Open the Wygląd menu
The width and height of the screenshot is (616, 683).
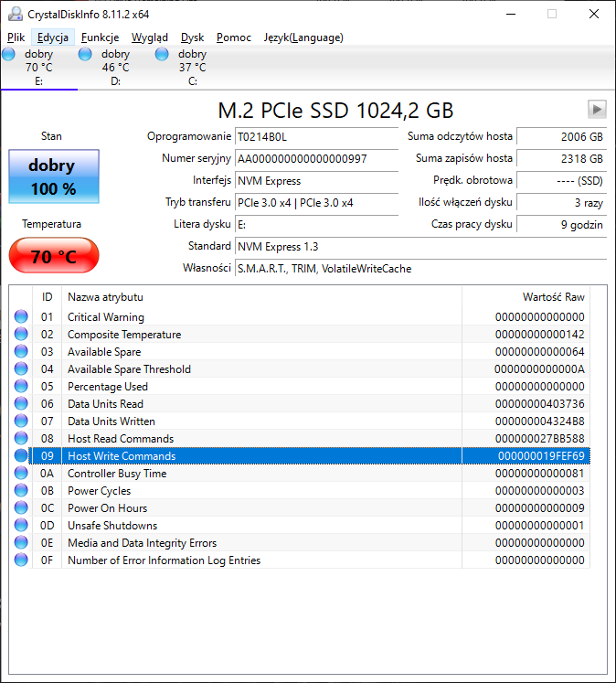(x=150, y=37)
